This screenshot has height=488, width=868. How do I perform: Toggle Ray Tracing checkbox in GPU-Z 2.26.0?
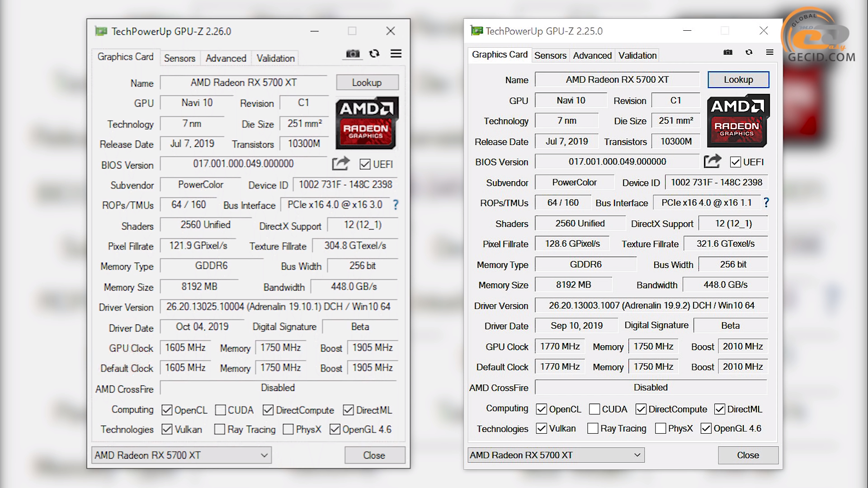pos(220,429)
